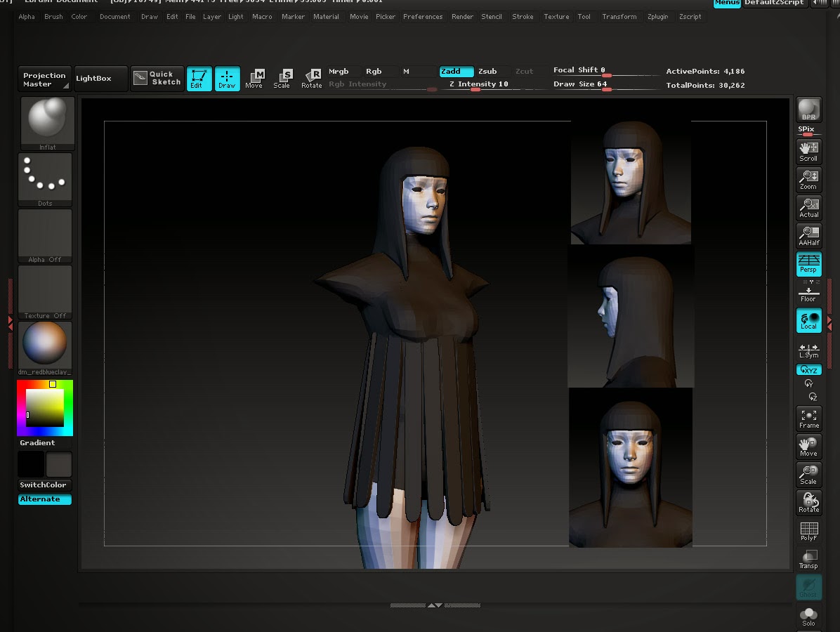Select the gray main color swatch
This screenshot has height=632, width=840.
coord(59,464)
